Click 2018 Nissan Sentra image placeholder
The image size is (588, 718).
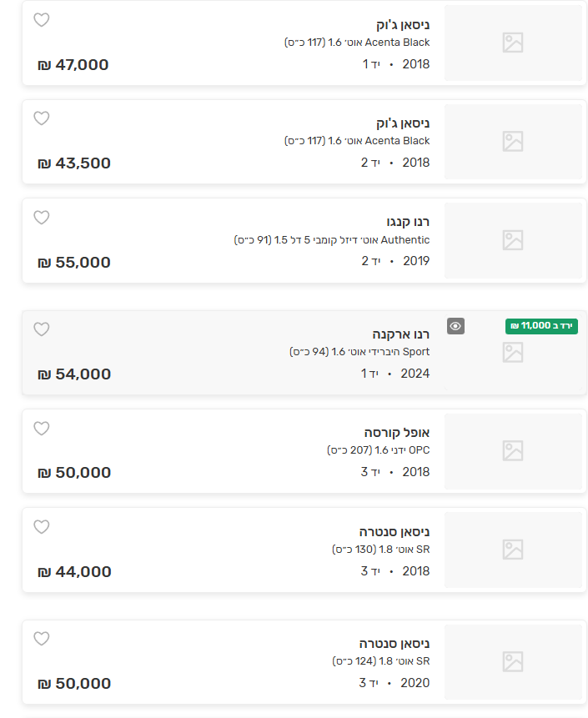[x=513, y=550]
